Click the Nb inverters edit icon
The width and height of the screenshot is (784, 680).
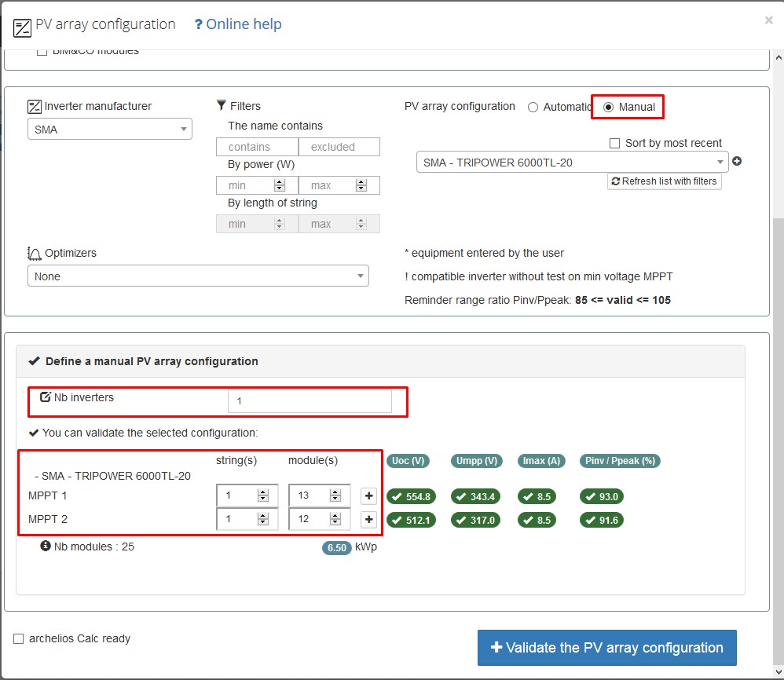[46, 397]
